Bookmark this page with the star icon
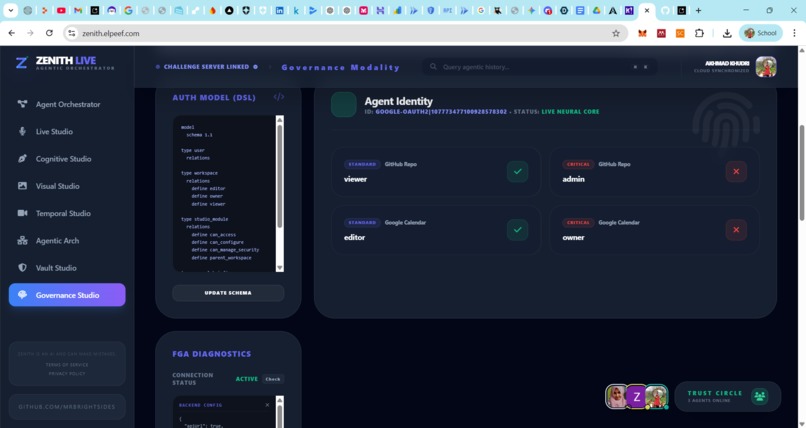This screenshot has height=428, width=806. (x=616, y=33)
